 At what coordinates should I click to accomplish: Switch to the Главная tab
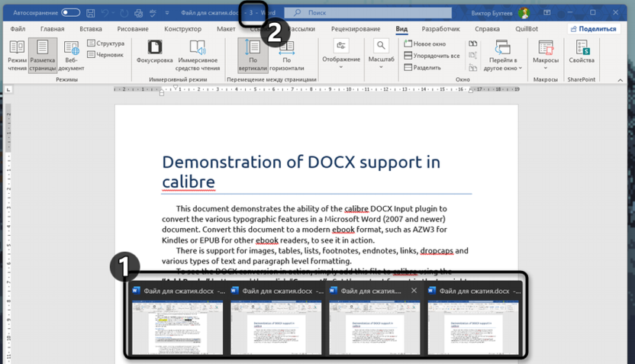pyautogui.click(x=52, y=29)
